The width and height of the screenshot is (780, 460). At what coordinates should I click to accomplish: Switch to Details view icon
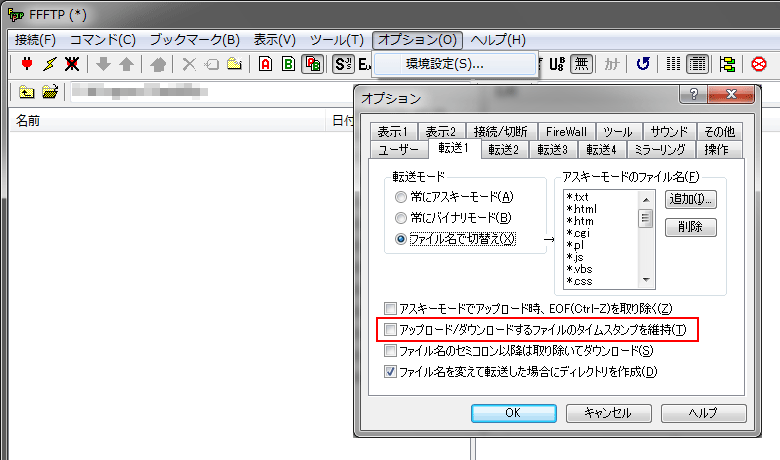[697, 64]
